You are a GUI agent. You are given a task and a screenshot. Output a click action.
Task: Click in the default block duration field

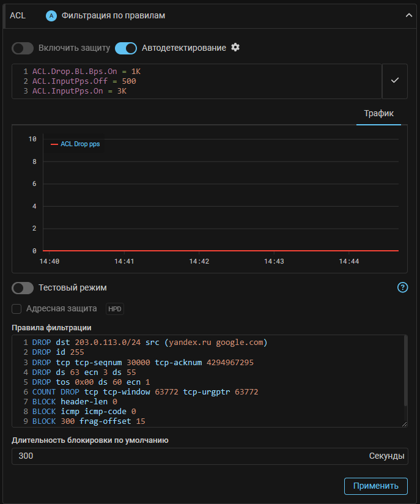pos(183,456)
